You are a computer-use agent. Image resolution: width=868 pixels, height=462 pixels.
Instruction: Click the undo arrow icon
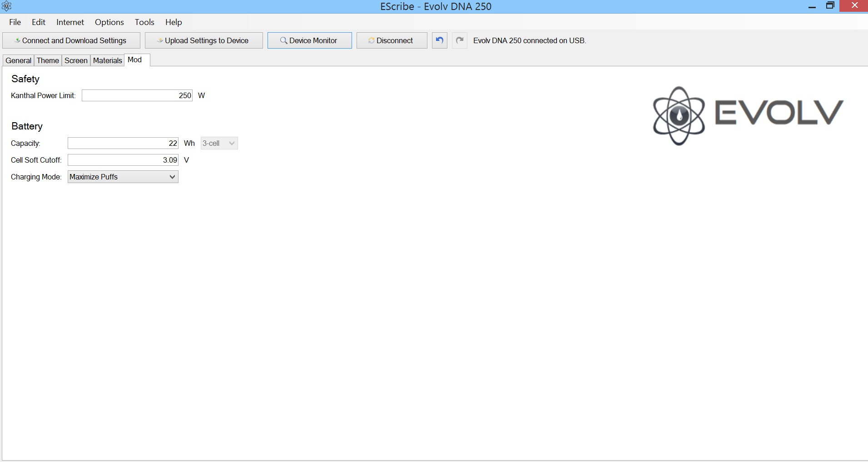pyautogui.click(x=439, y=40)
